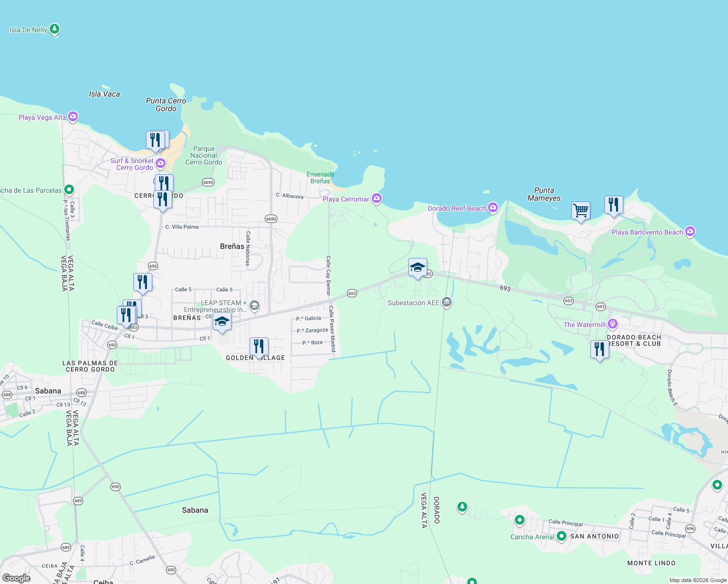Open the Google logo link
Viewport: 728px width, 584px height.
(x=17, y=578)
